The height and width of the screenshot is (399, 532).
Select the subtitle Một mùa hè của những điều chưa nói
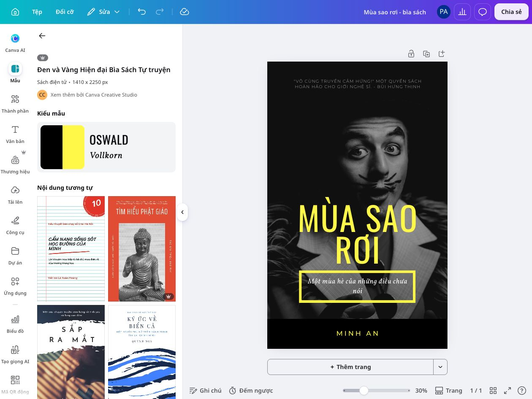click(x=357, y=286)
